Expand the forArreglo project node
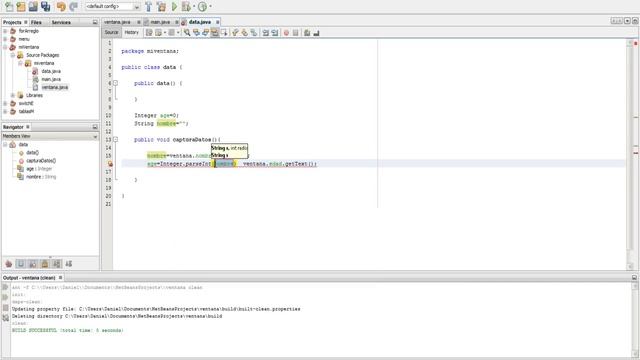The height and width of the screenshot is (360, 640). pos(5,31)
